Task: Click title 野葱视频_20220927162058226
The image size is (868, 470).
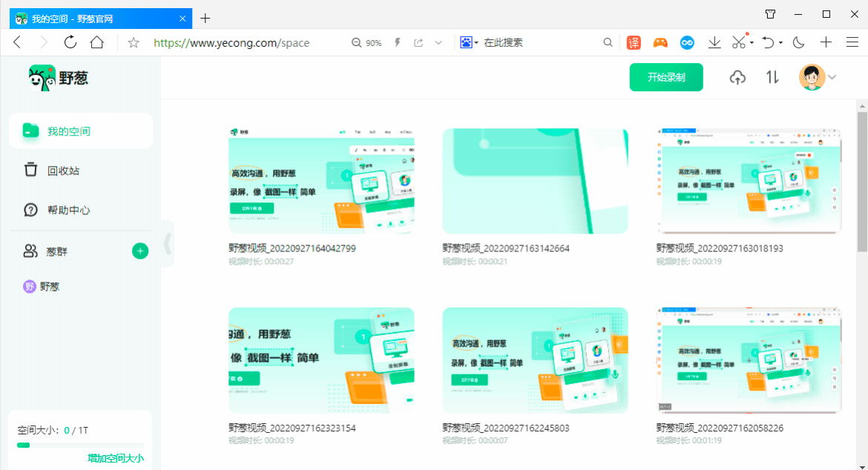Action: (x=720, y=428)
